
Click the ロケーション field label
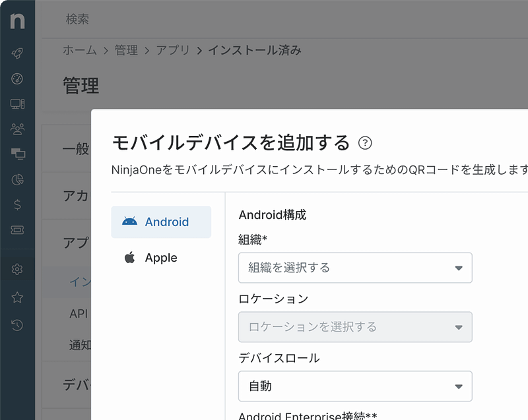[273, 299]
